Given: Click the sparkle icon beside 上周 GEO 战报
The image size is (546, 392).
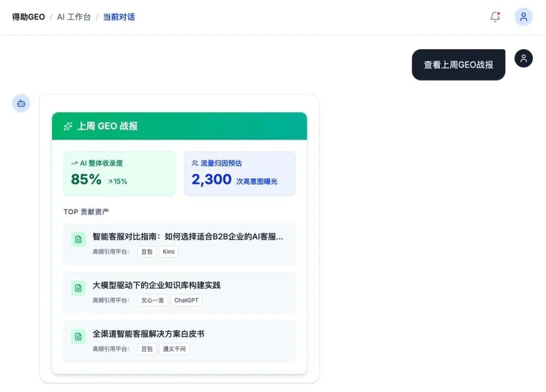Looking at the screenshot, I should click(x=68, y=126).
